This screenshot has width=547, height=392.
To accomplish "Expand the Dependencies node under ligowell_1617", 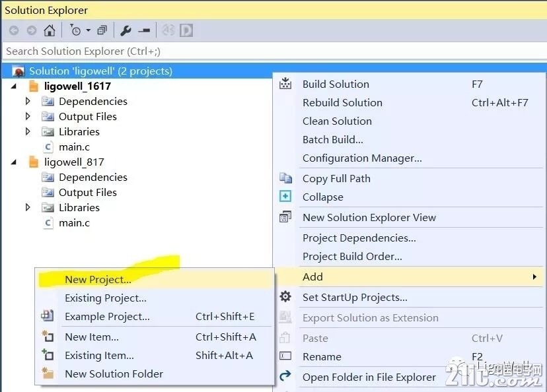I will (x=28, y=101).
